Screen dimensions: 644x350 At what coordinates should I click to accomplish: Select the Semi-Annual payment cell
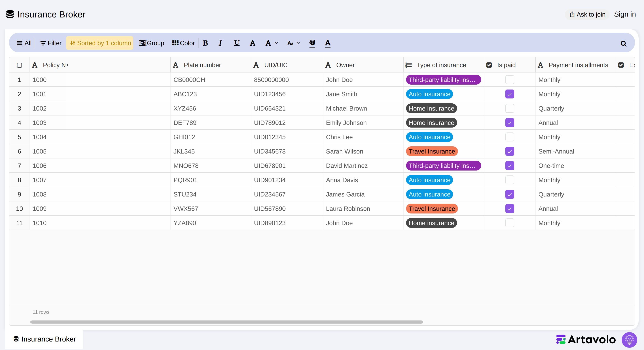pos(576,151)
